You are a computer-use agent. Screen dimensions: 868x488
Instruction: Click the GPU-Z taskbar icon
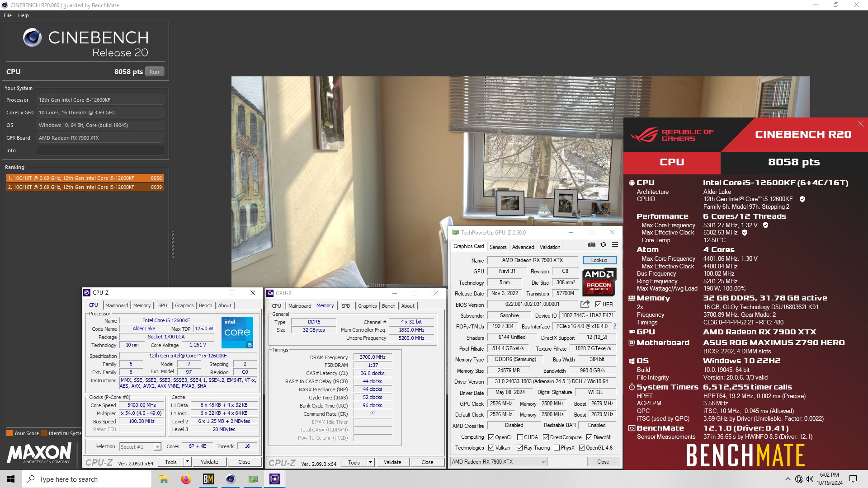coord(253,479)
